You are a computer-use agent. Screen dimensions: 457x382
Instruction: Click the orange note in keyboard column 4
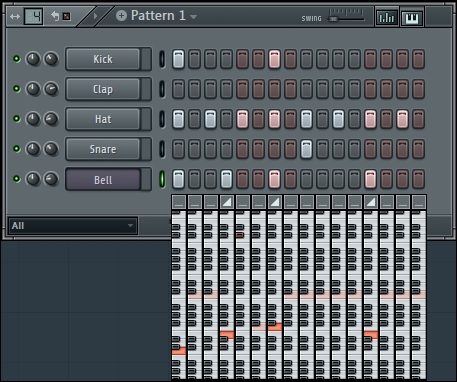pos(227,335)
